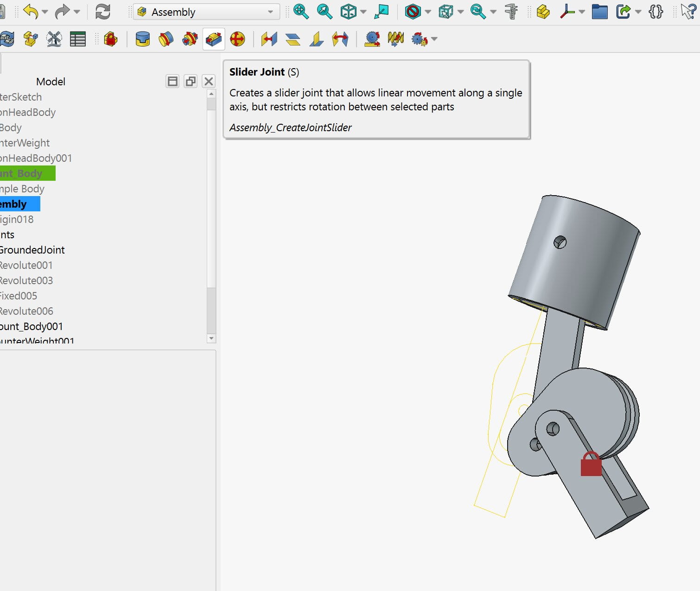
Task: Create a Slider joint
Action: pos(213,39)
